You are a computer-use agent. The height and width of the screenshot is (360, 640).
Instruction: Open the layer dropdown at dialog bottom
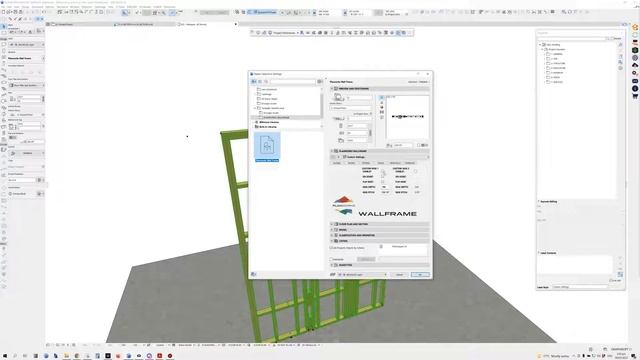362,275
